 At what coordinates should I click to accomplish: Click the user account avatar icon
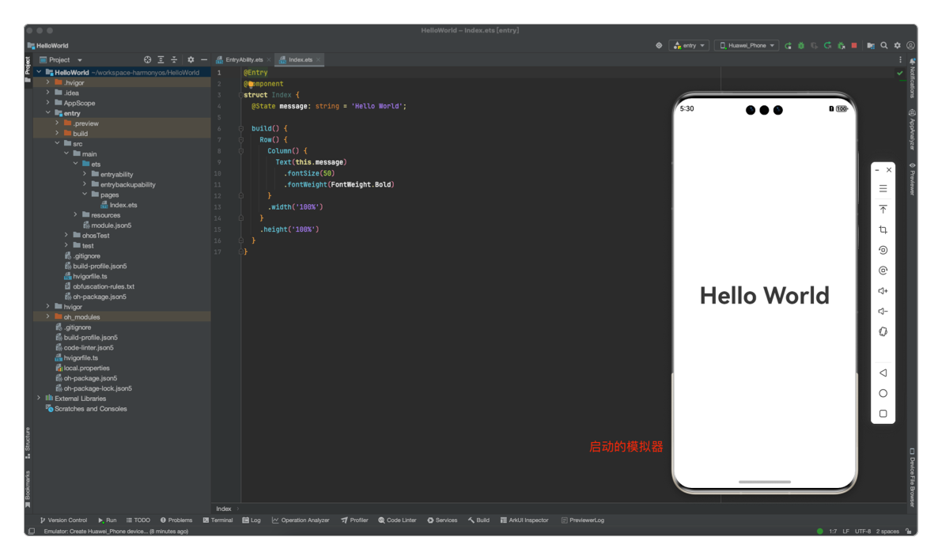[911, 46]
